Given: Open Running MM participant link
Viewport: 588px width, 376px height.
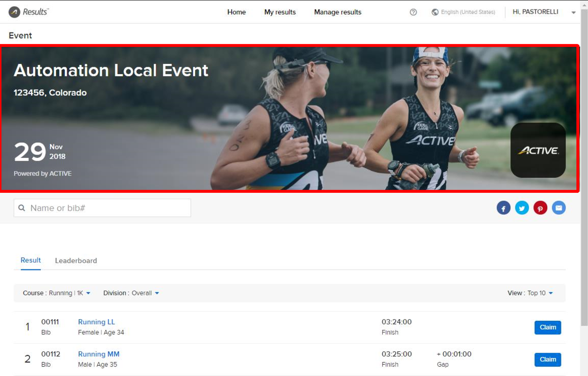Looking at the screenshot, I should point(98,354).
